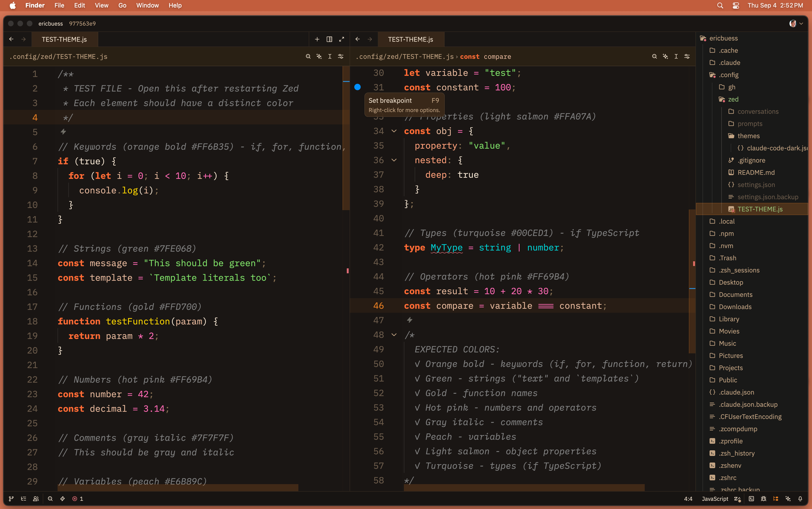Click code action bolt on line 47

pos(410,320)
